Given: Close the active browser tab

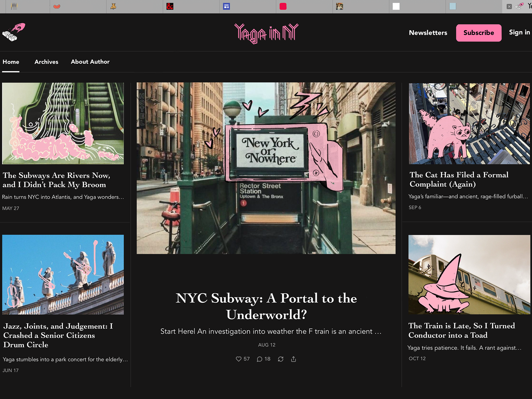Looking at the screenshot, I should pyautogui.click(x=509, y=6).
